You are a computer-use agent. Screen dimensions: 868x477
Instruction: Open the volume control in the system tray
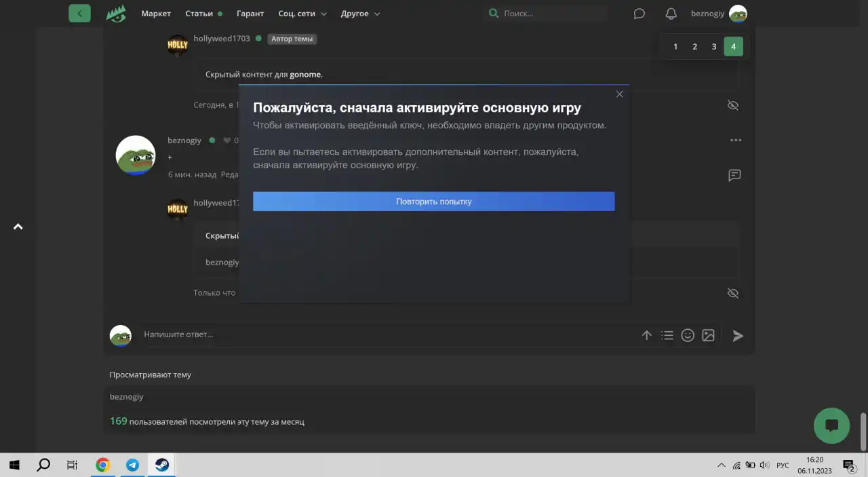pos(765,465)
